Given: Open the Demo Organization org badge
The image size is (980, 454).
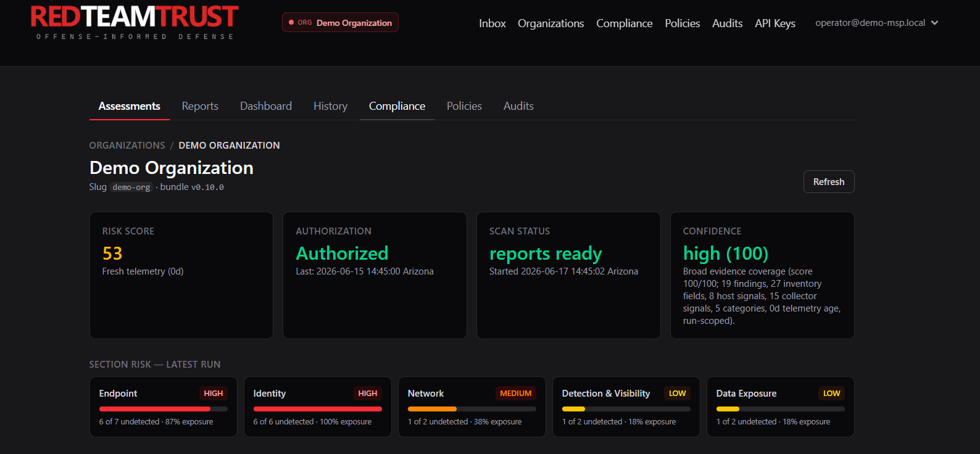Looking at the screenshot, I should pyautogui.click(x=340, y=22).
